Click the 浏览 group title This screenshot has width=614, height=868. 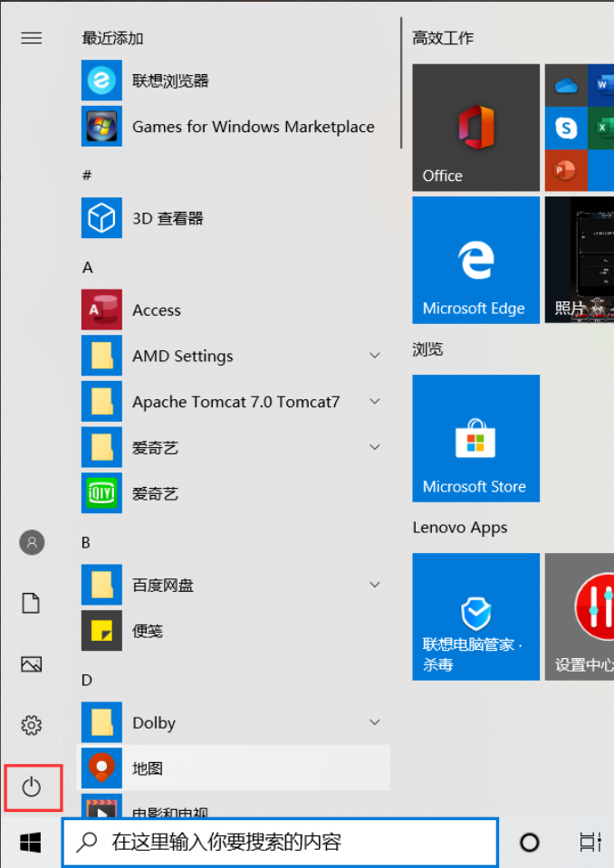[427, 349]
